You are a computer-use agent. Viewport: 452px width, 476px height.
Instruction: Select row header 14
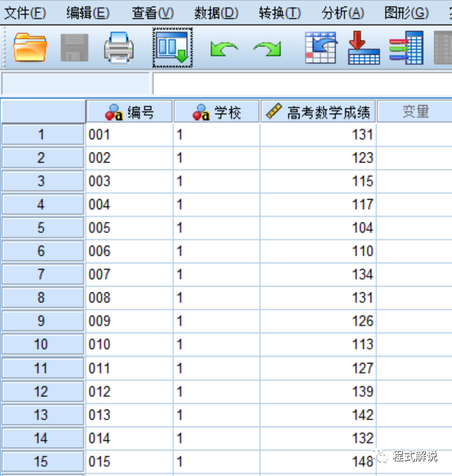(42, 439)
